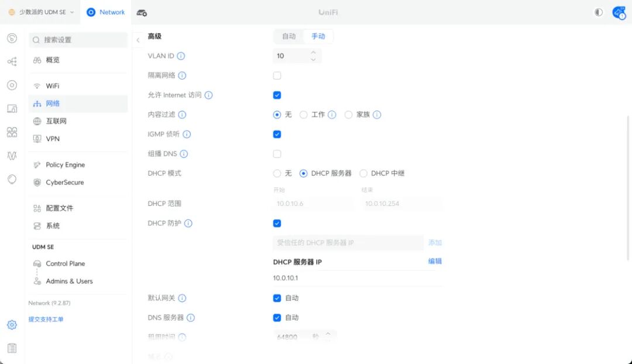Click the info icon beside 组播 DNS

(184, 153)
